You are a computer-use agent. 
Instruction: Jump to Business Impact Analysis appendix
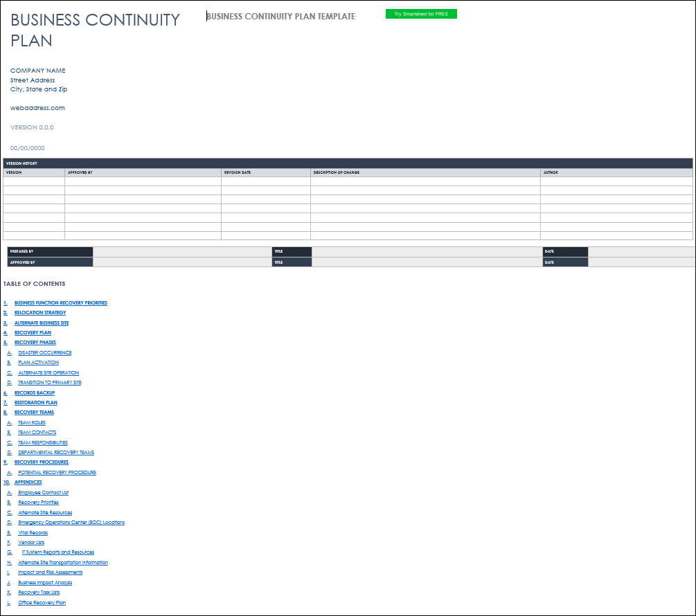pos(45,583)
